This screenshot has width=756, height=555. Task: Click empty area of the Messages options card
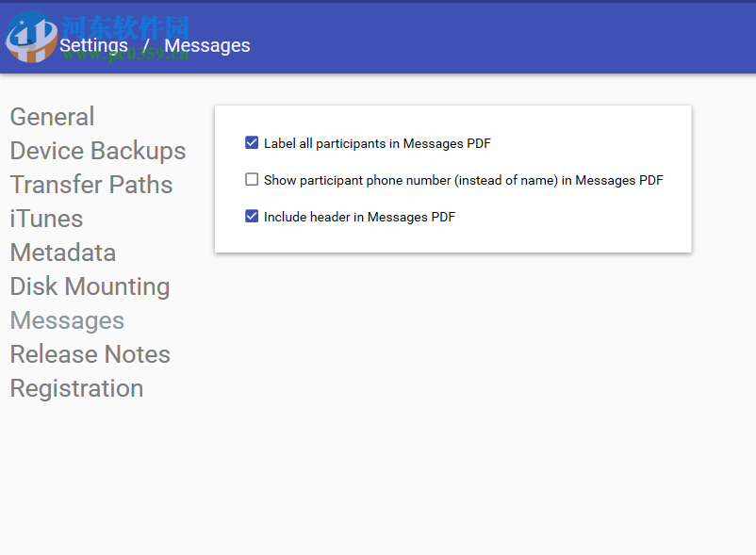(x=584, y=231)
